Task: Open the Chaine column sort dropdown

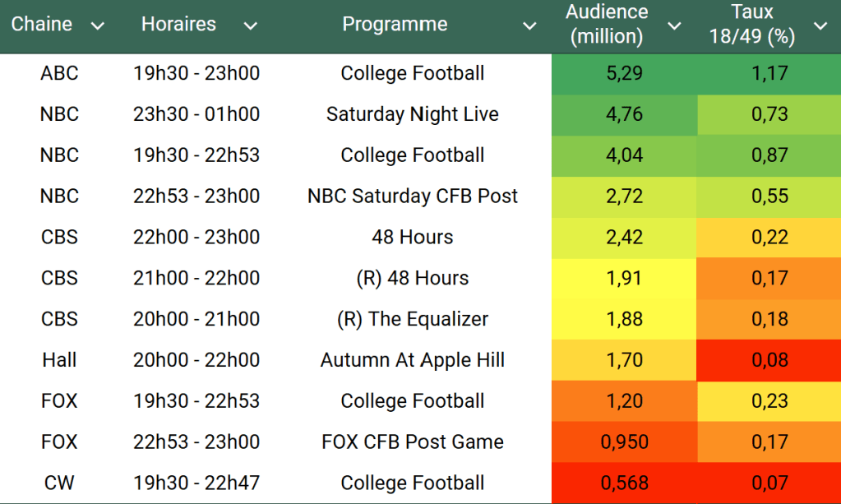Action: point(97,26)
